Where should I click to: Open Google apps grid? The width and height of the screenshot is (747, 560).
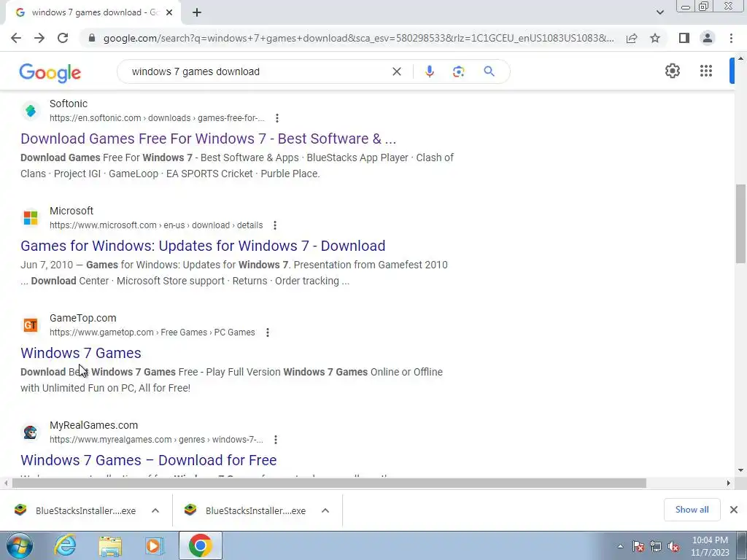(706, 71)
